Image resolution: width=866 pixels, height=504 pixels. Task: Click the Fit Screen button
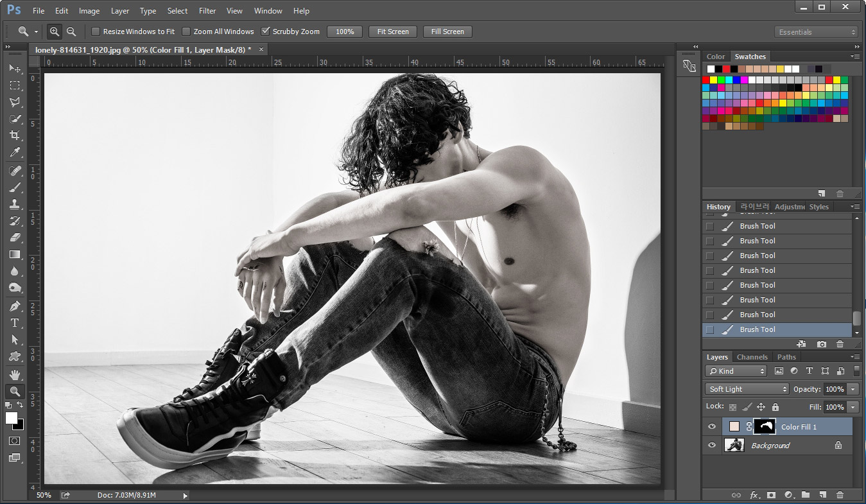click(393, 31)
